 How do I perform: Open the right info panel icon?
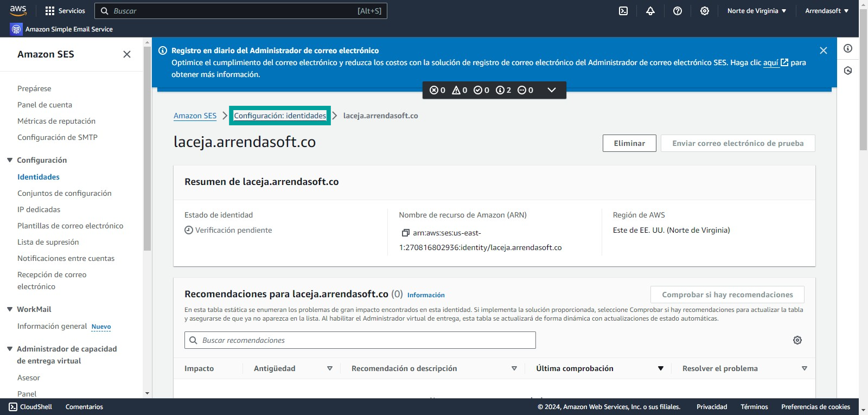click(x=848, y=48)
